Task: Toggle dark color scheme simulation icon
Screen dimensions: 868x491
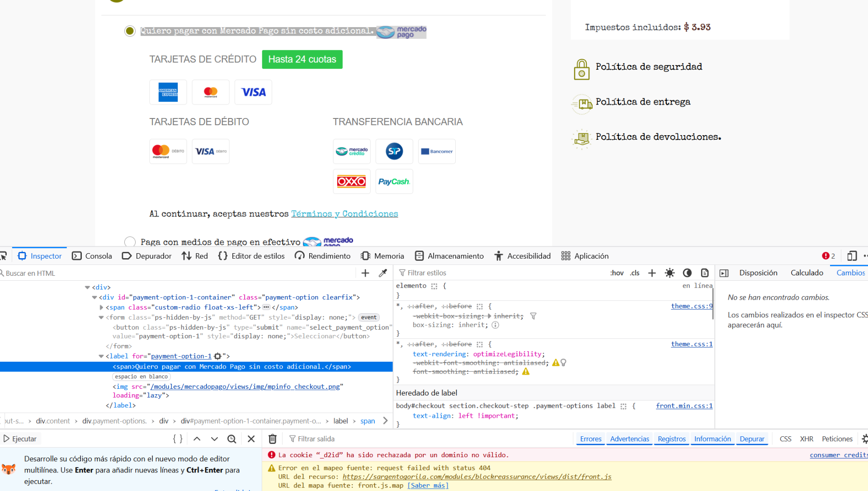Action: click(x=687, y=273)
